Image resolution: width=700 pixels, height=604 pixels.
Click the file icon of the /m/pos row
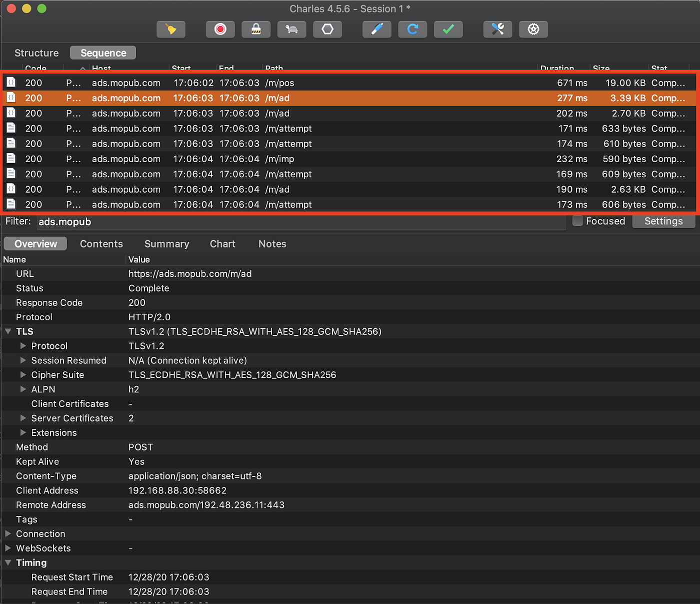tap(11, 83)
